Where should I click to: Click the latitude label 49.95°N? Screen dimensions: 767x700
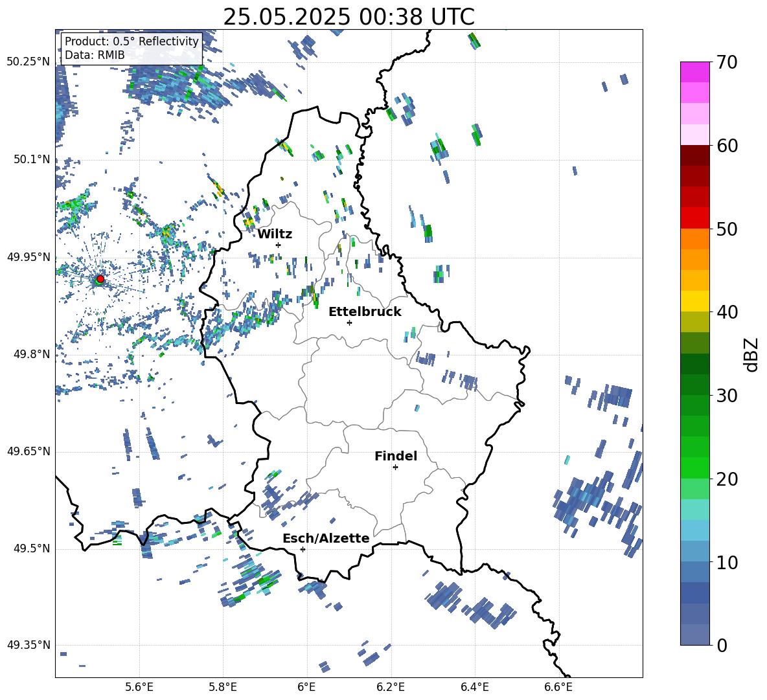(x=29, y=257)
